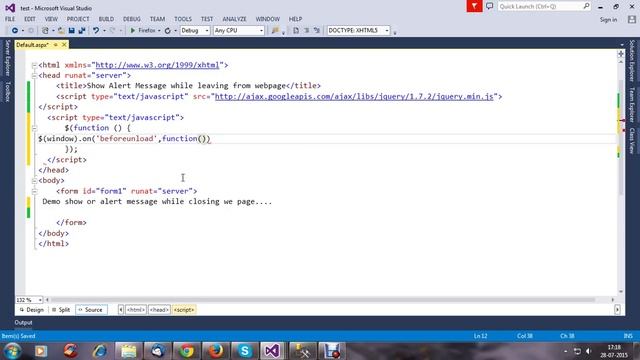
Task: Click the Visual Studio logo in title bar
Action: (10, 8)
